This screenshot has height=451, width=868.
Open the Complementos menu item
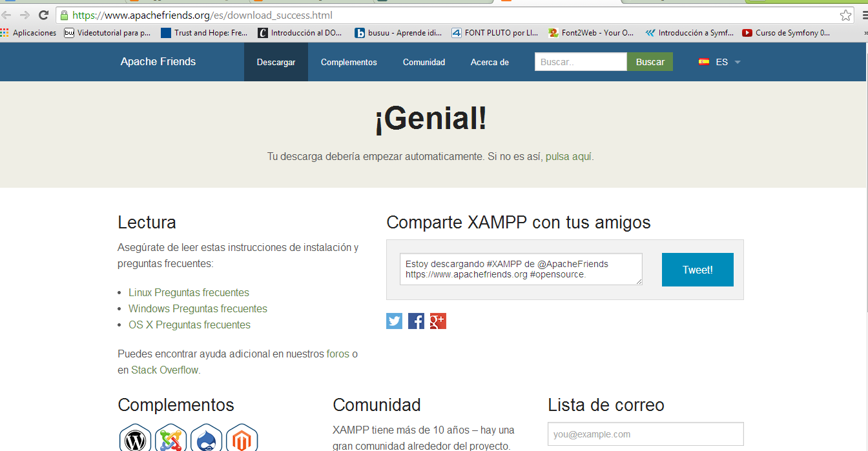pos(349,62)
